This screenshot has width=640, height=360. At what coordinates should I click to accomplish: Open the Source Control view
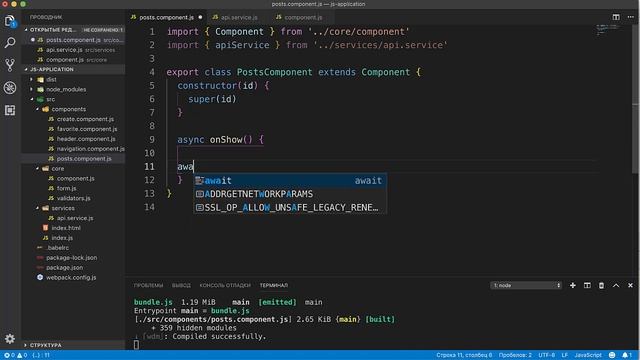point(10,65)
